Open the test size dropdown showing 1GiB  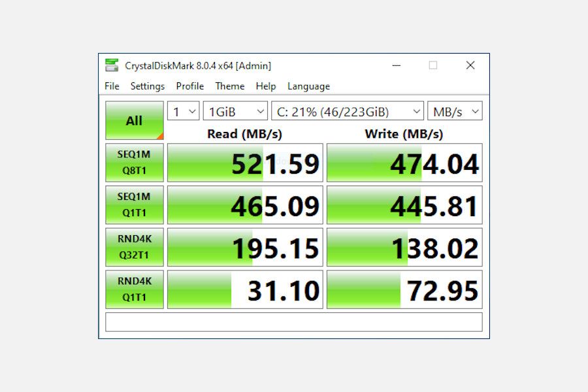(235, 111)
